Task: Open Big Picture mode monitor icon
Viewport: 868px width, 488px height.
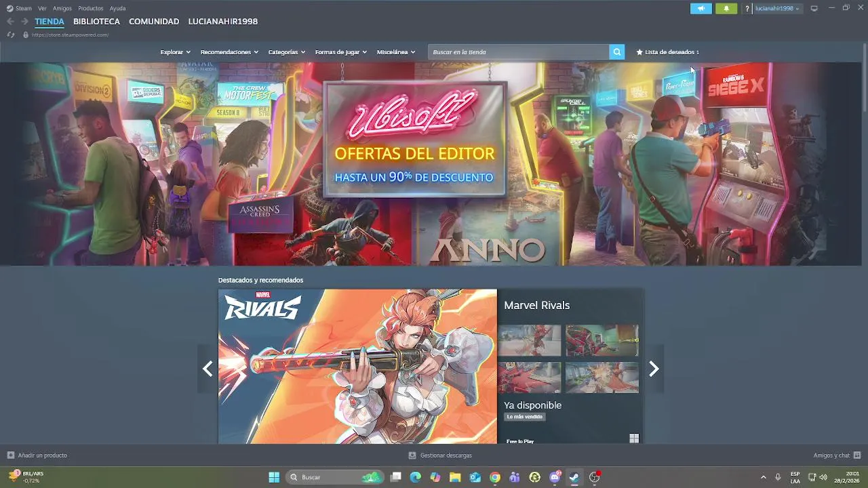Action: tap(814, 8)
